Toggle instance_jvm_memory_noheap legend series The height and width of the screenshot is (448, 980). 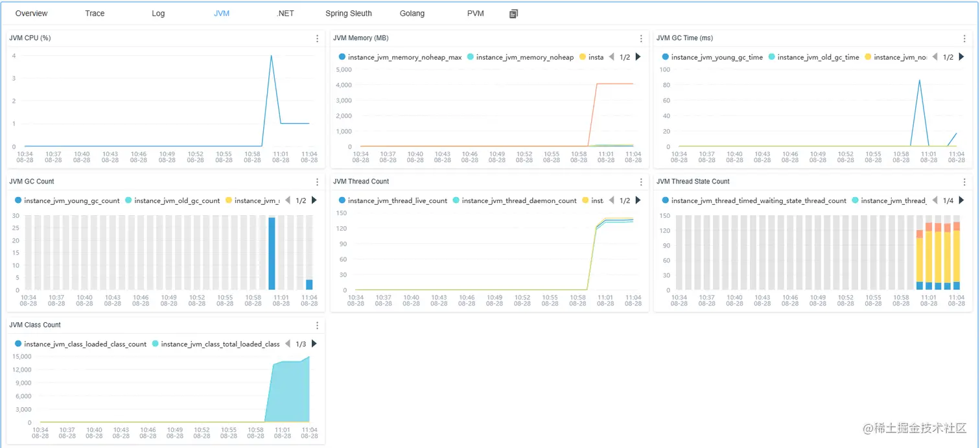click(x=520, y=57)
